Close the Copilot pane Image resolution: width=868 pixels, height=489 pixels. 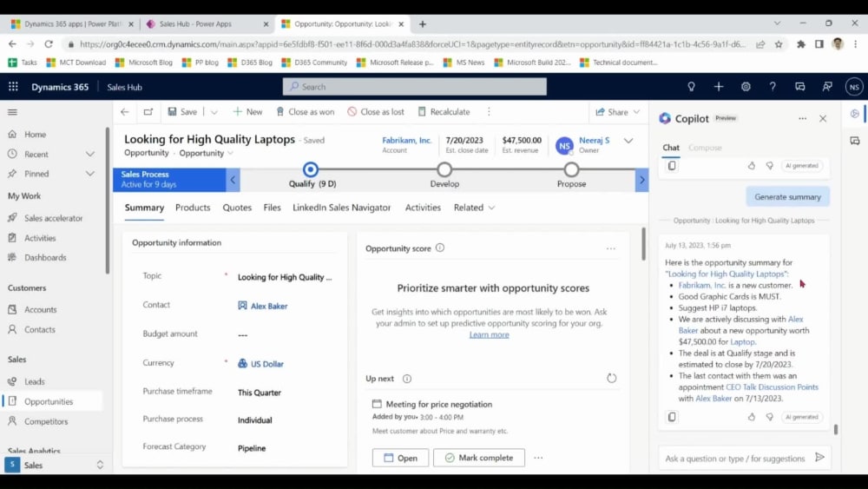click(x=823, y=118)
